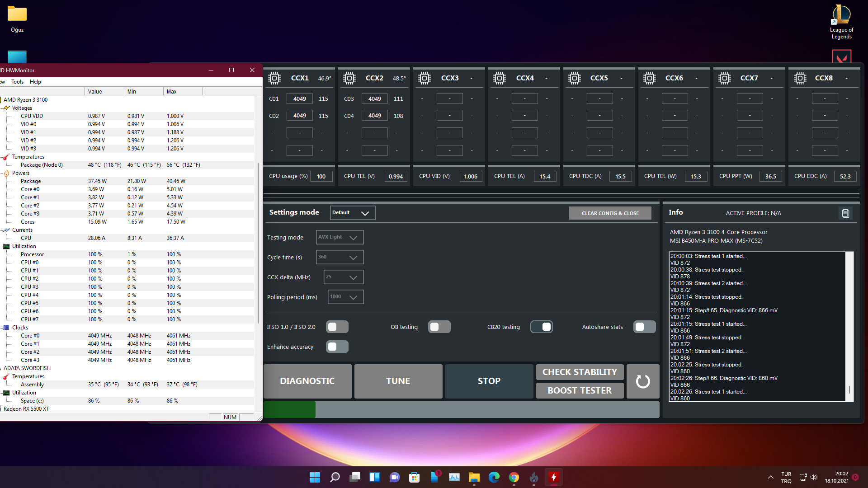Collapse Powers node in HWMonitor
Image resolution: width=868 pixels, height=488 pixels.
point(21,173)
